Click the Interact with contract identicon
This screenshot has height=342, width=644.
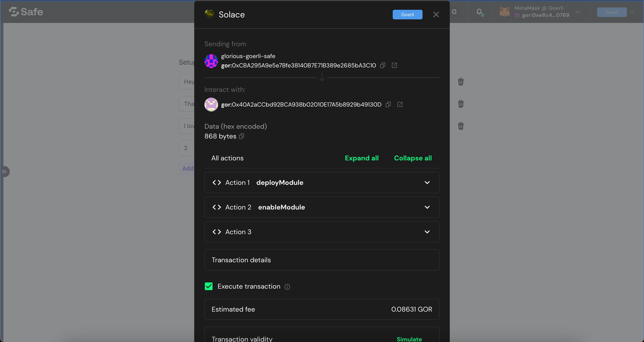[211, 104]
